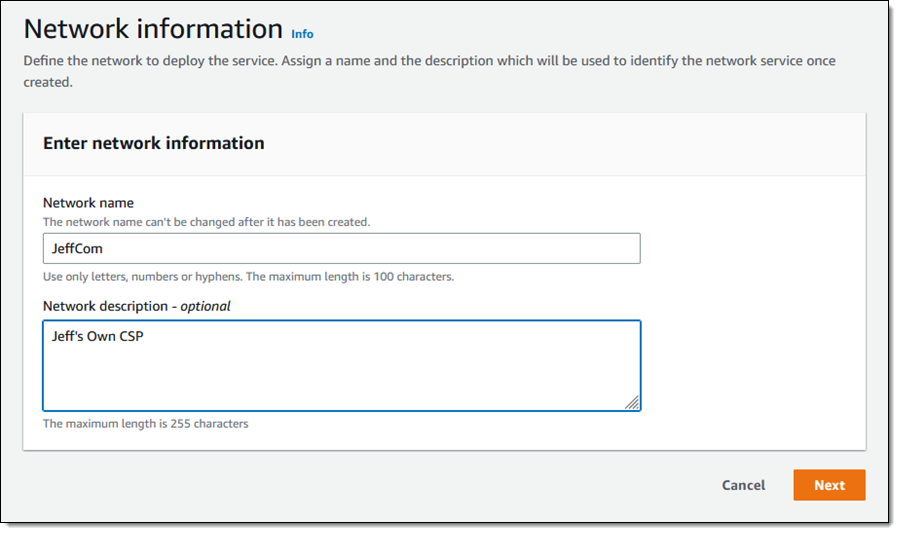Click the 'Define the network to deploy' description
Screen dimensions: 899x533
pyautogui.click(x=429, y=71)
